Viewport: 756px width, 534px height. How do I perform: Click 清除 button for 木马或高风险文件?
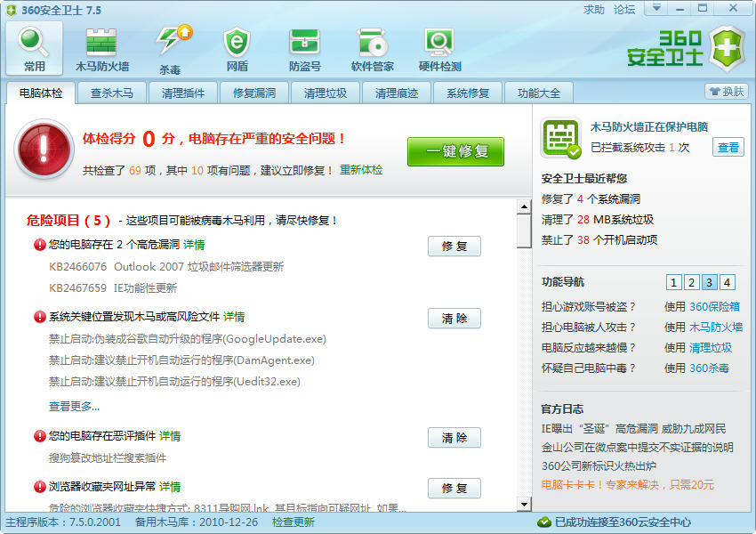click(x=454, y=319)
